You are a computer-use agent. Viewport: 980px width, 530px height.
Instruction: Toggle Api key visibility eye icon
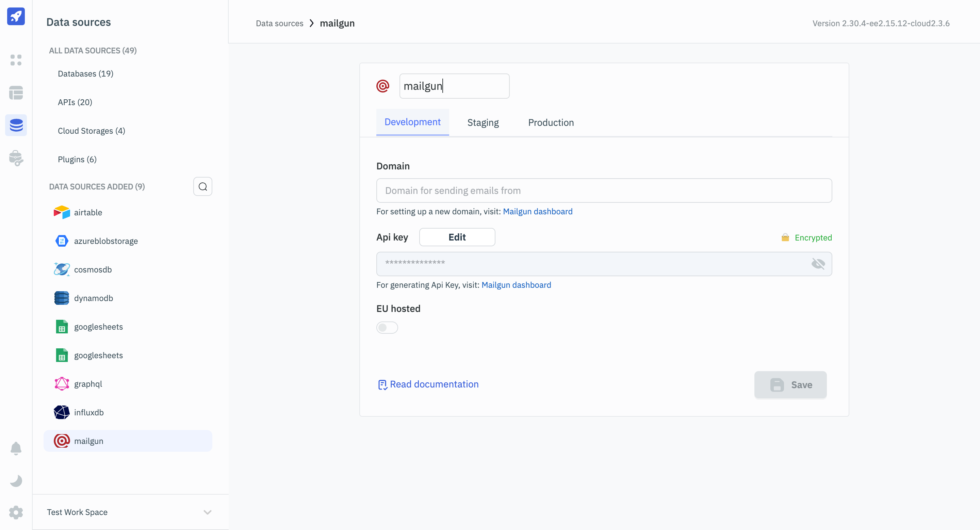[x=818, y=264]
